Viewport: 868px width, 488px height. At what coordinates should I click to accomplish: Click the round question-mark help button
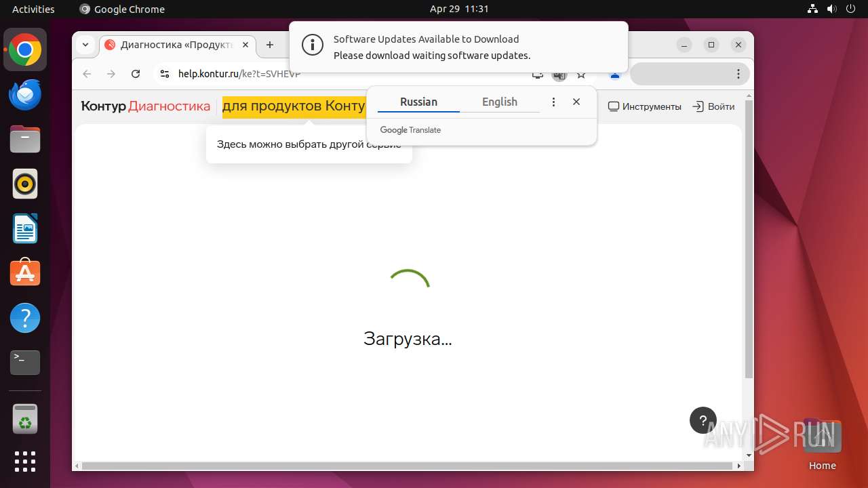click(703, 420)
